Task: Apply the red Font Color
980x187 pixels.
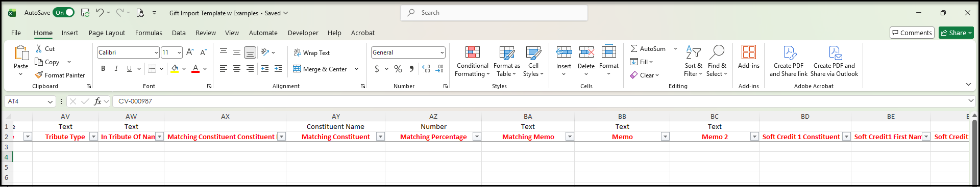Action: 195,69
